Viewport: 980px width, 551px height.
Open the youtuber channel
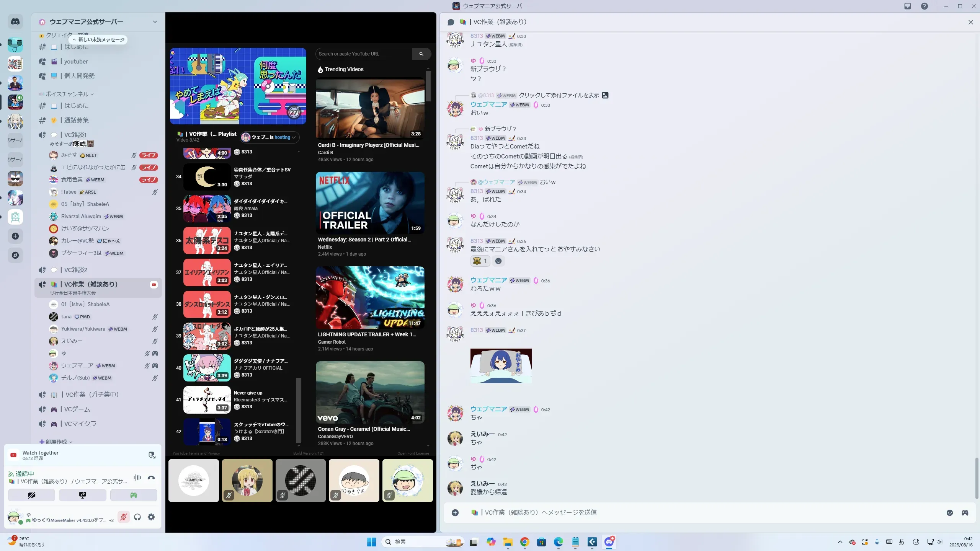click(76, 61)
